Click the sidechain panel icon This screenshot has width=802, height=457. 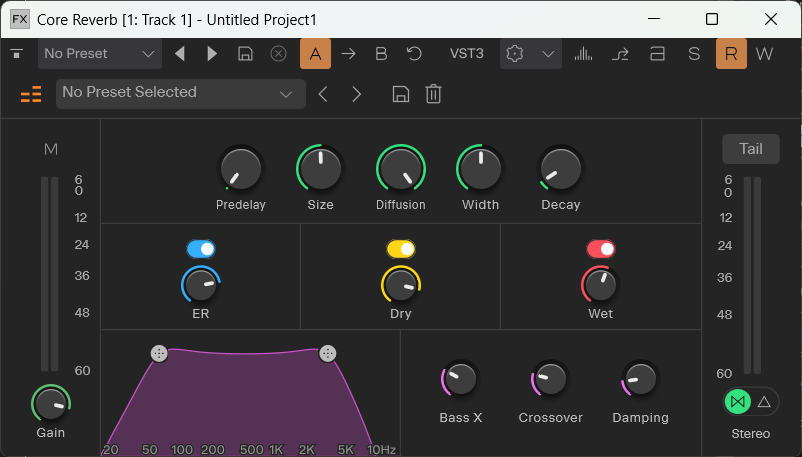coord(657,53)
